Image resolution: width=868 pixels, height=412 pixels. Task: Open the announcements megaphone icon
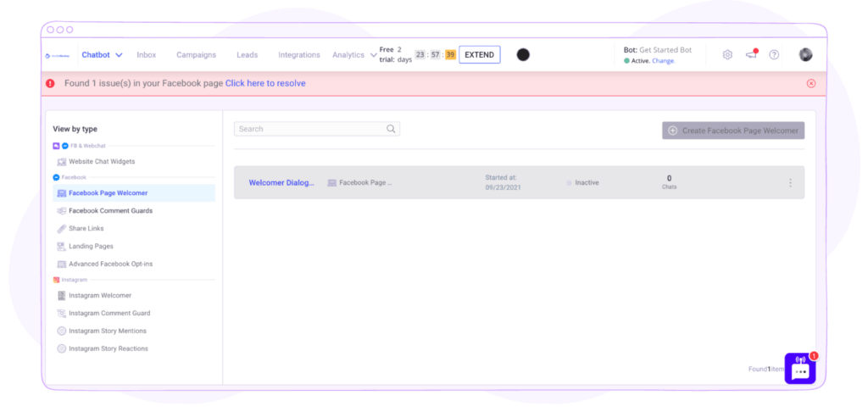coord(751,53)
